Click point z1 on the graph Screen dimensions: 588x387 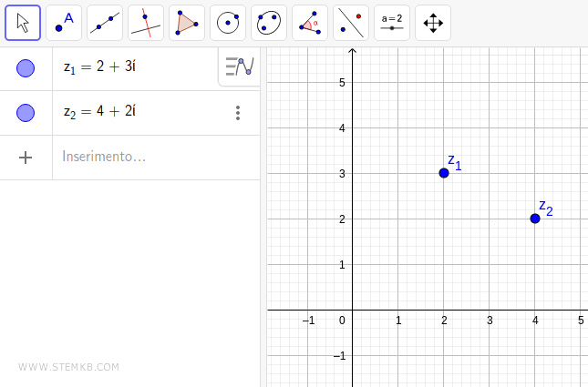point(444,173)
